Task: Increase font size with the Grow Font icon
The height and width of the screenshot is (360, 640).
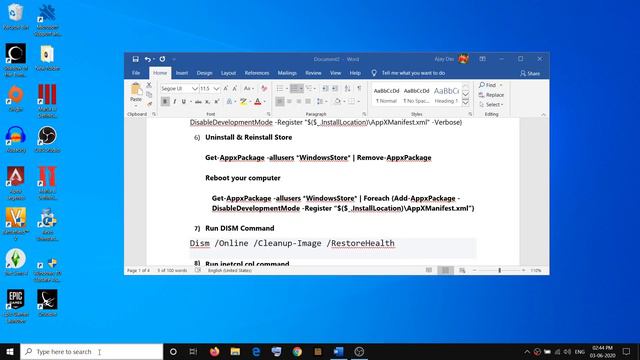Action: point(226,89)
